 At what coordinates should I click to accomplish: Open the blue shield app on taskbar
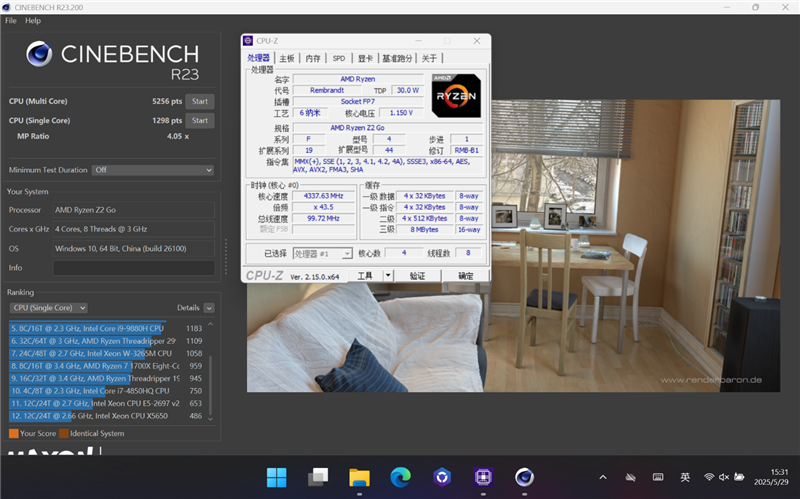click(442, 478)
